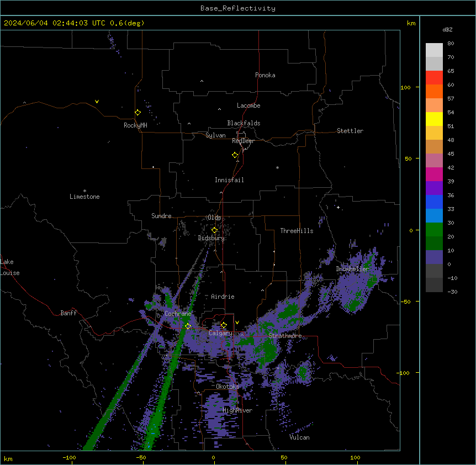Click the 80 value on the dBZ legend

coord(451,44)
